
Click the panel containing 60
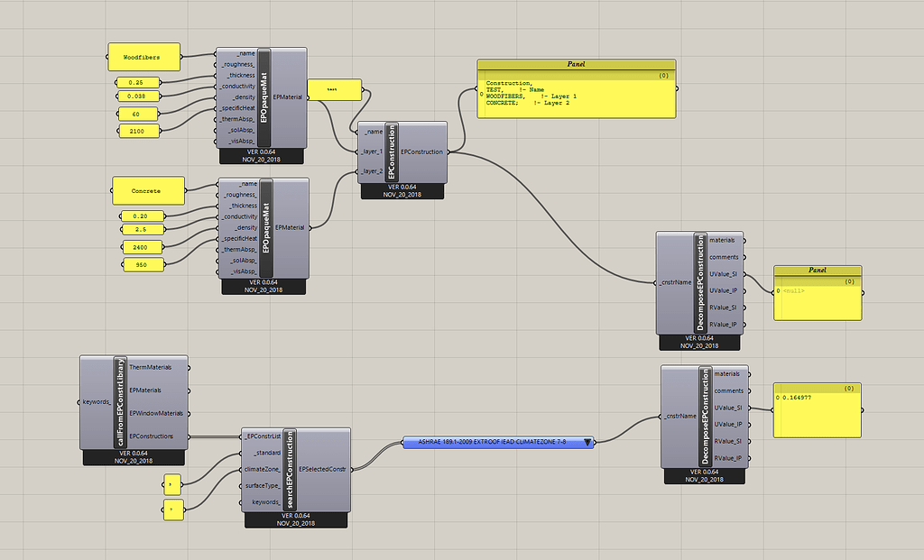[138, 114]
